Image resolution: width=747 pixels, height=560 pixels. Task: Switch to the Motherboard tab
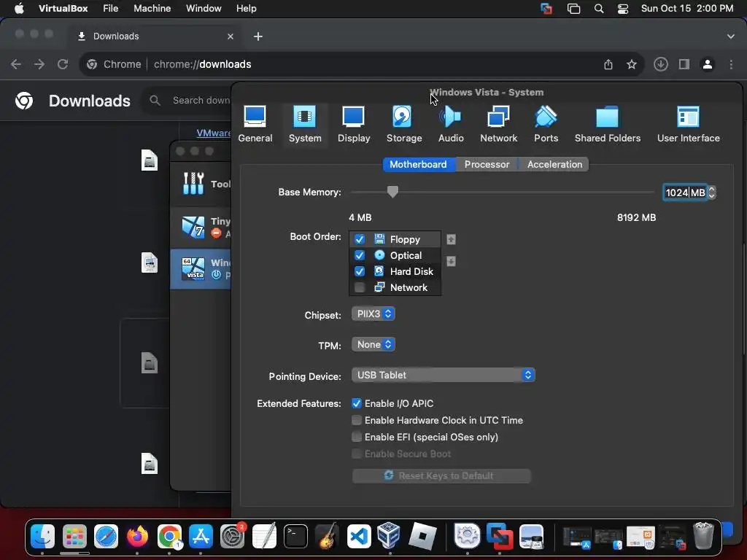(x=418, y=164)
